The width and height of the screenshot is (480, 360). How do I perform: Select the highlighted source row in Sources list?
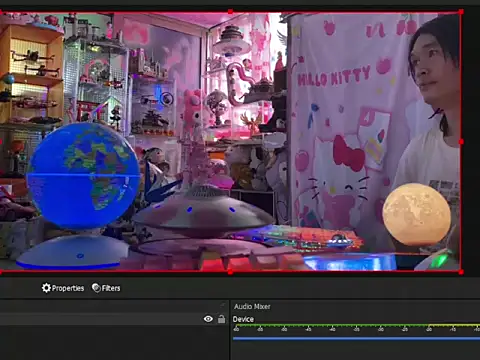(114, 319)
